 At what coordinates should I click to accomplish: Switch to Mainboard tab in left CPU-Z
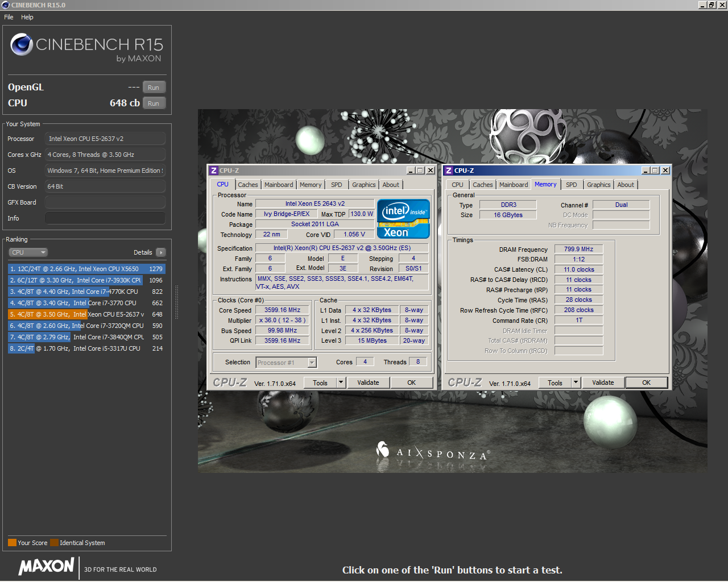[x=279, y=185]
